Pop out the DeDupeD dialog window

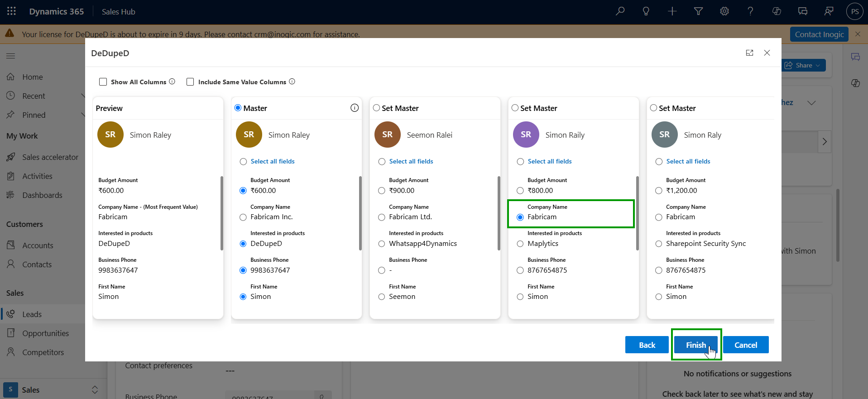[749, 53]
